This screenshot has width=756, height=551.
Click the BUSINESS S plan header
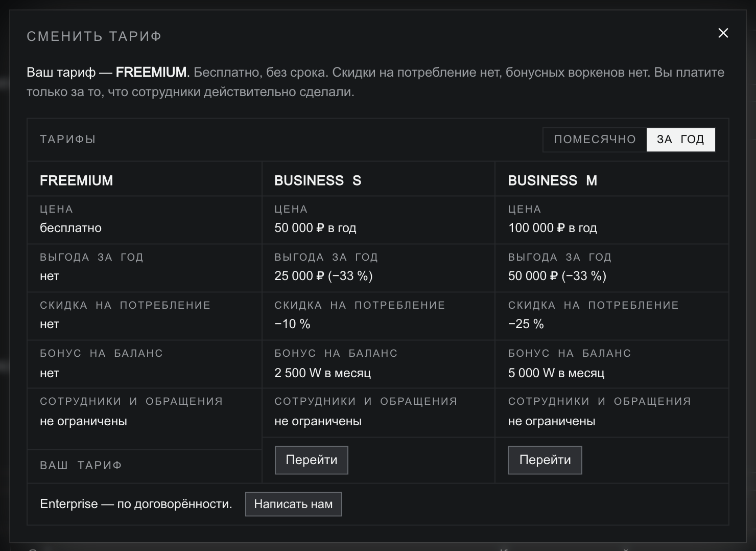[x=318, y=180]
